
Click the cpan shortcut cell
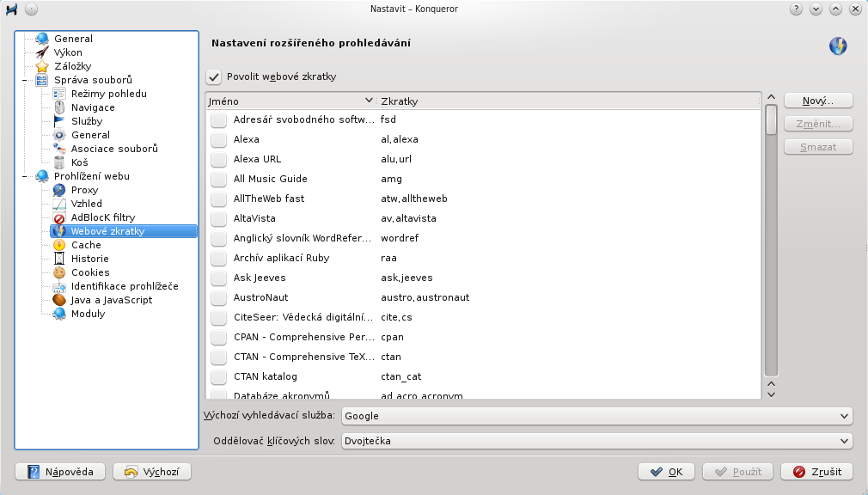tap(392, 337)
